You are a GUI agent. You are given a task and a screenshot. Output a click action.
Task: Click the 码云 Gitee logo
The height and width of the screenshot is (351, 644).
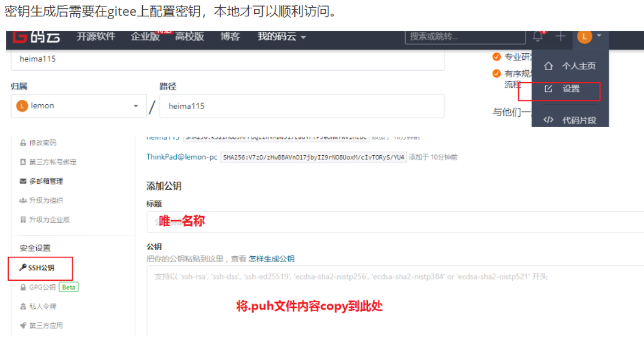36,37
